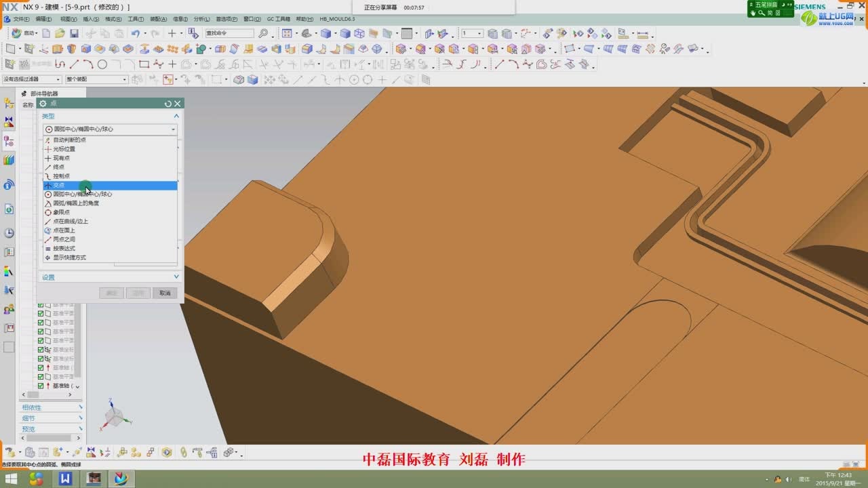The width and height of the screenshot is (868, 488).
Task: Choose 象限点 from type list
Action: pyautogui.click(x=111, y=212)
